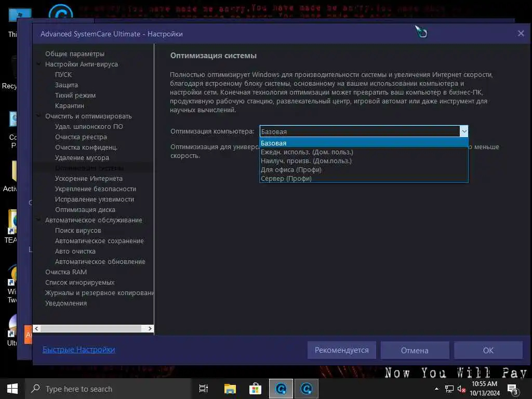The height and width of the screenshot is (399, 532).
Task: Click the Рекомендуется button
Action: click(342, 350)
